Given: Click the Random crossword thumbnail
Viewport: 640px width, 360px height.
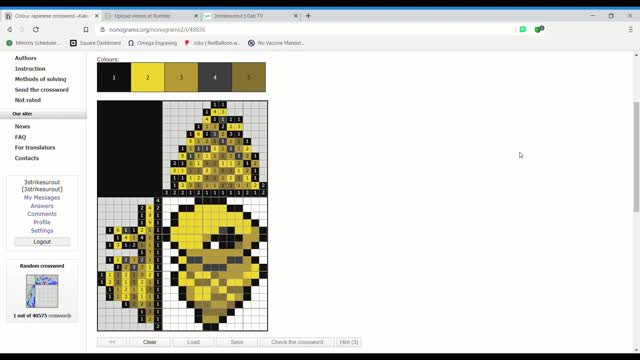Looking at the screenshot, I should pyautogui.click(x=42, y=291).
